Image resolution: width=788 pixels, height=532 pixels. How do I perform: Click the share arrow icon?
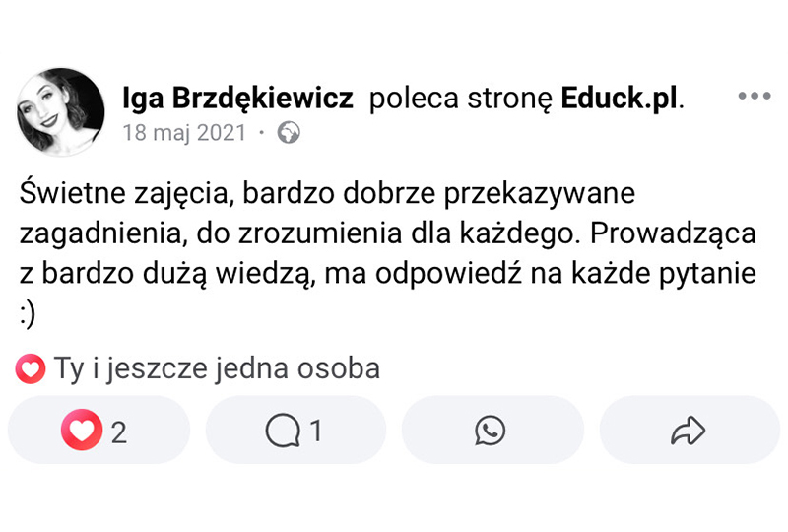tap(688, 431)
